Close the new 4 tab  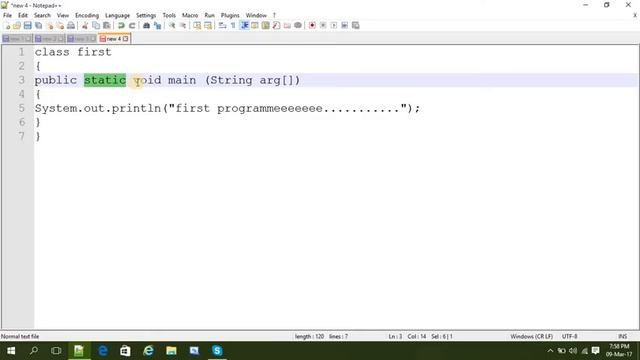pyautogui.click(x=126, y=39)
